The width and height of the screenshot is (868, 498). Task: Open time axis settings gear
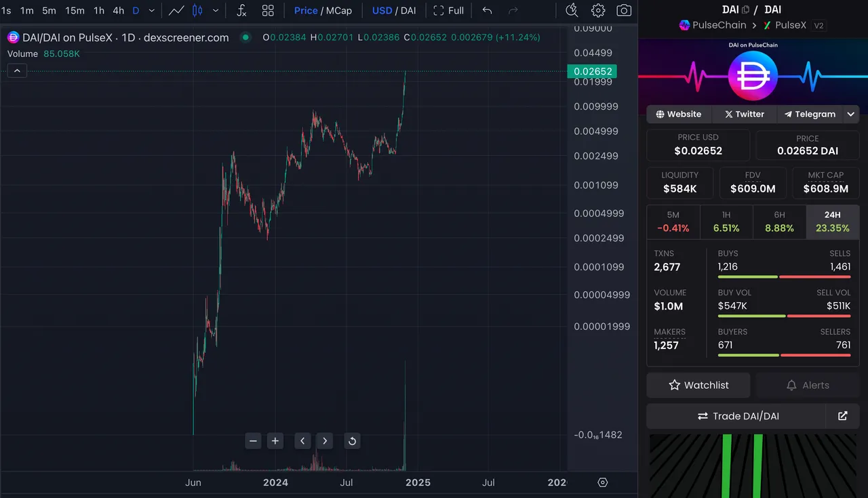pos(603,482)
